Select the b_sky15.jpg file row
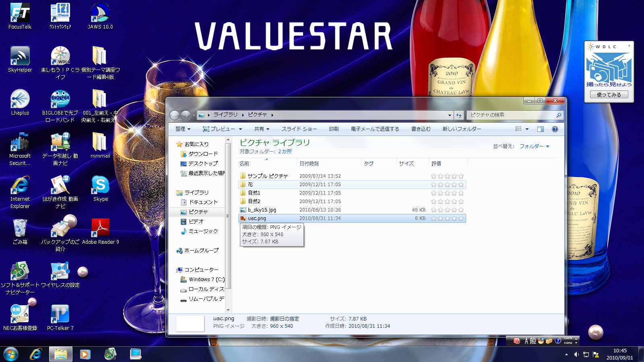The height and width of the screenshot is (362, 644). coord(352,210)
